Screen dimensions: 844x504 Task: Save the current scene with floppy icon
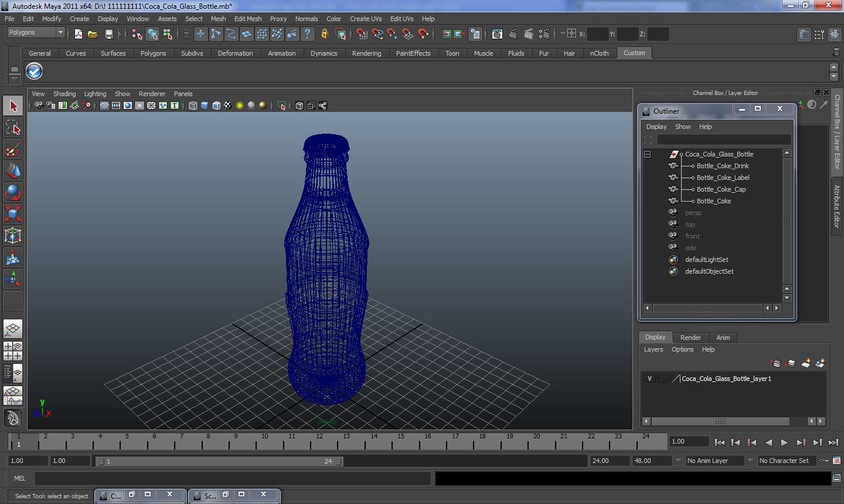(108, 34)
